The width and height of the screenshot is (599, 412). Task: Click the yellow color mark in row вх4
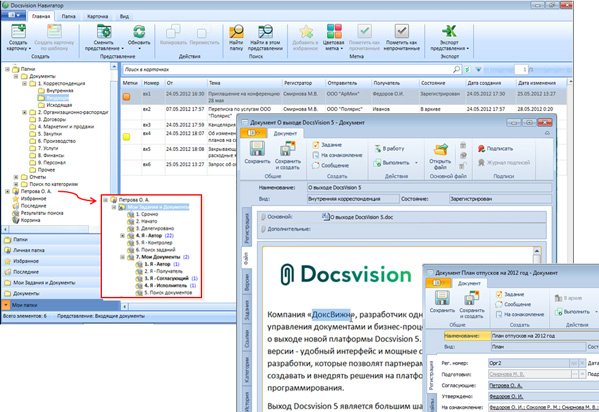[126, 137]
